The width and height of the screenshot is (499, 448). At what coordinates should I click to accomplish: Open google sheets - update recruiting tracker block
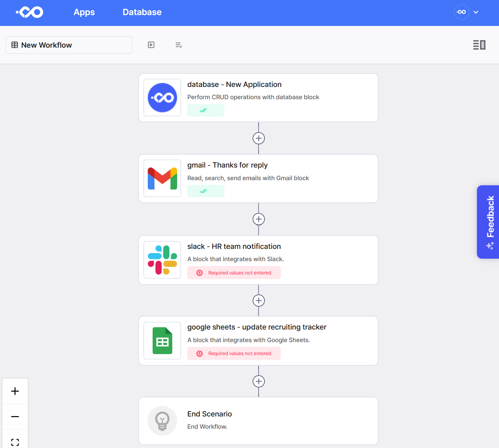coord(258,341)
